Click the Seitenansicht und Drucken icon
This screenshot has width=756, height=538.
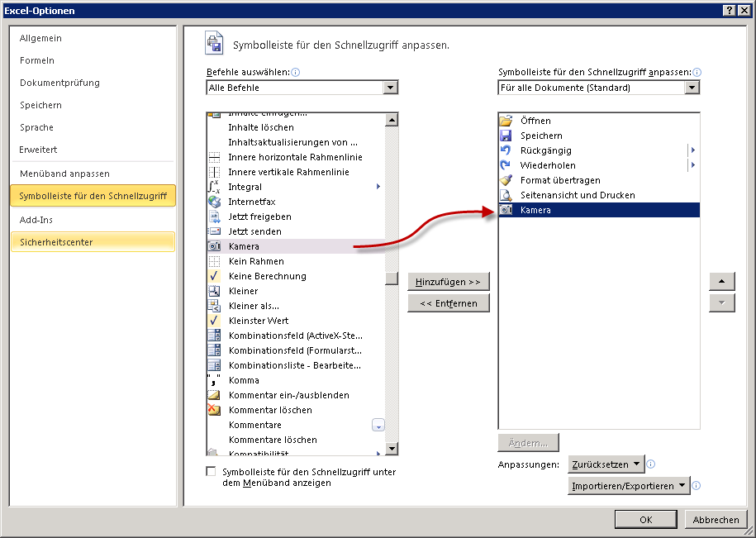click(x=506, y=195)
